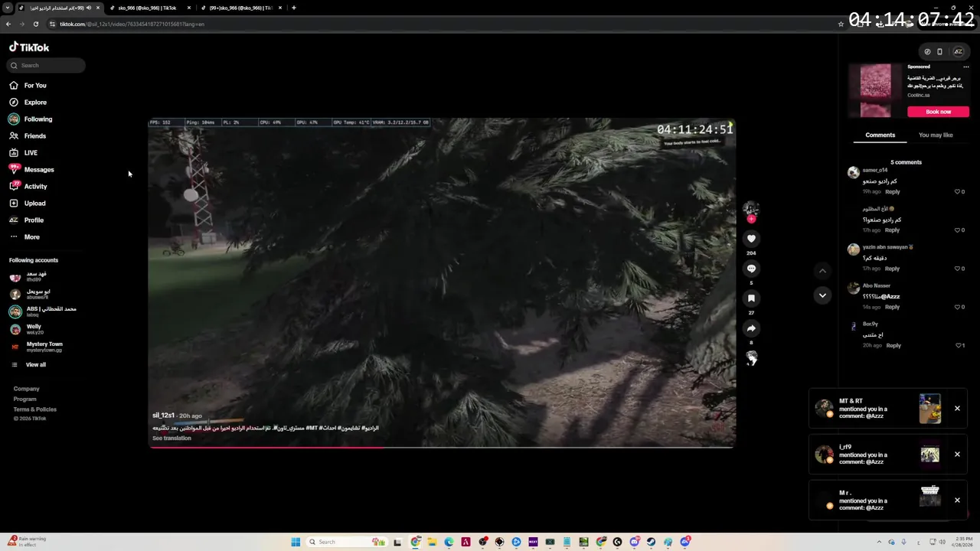980x551 pixels.
Task: Reply to Bor9y's comment
Action: [x=893, y=345]
